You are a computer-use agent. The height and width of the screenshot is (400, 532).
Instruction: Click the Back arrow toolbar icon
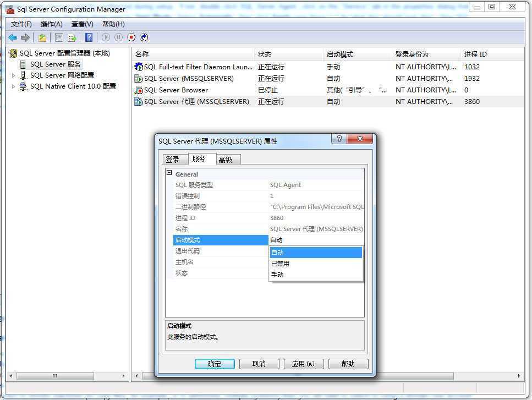click(x=13, y=37)
